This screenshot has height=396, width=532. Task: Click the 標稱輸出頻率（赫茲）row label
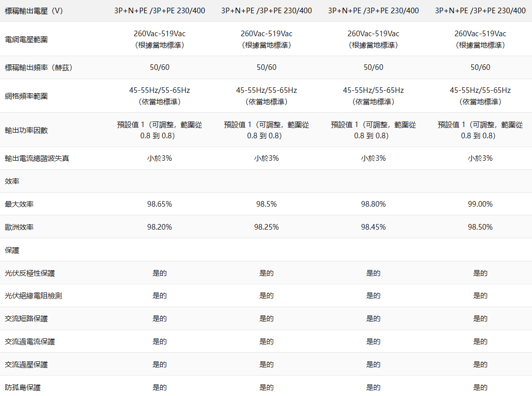(x=38, y=67)
